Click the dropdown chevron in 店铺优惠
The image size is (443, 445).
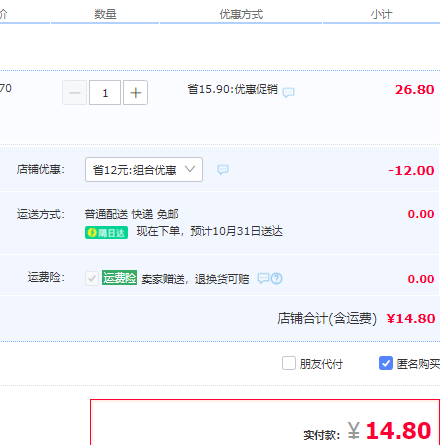(x=190, y=169)
